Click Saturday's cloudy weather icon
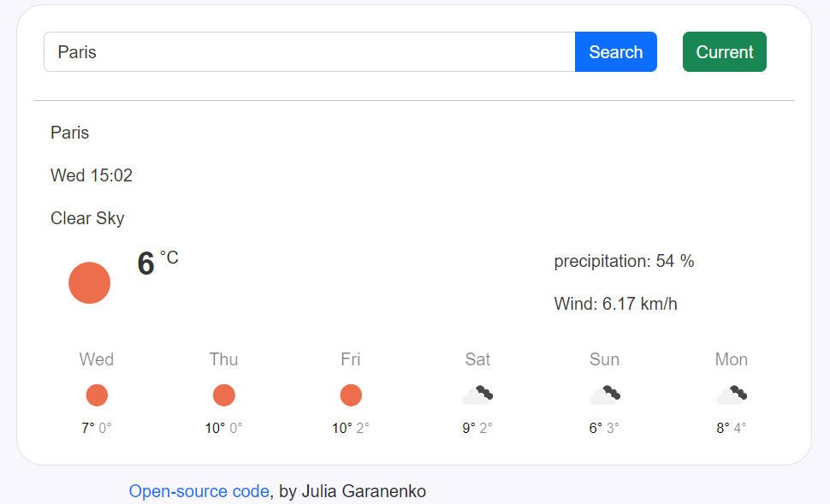830x504 pixels. point(477,394)
